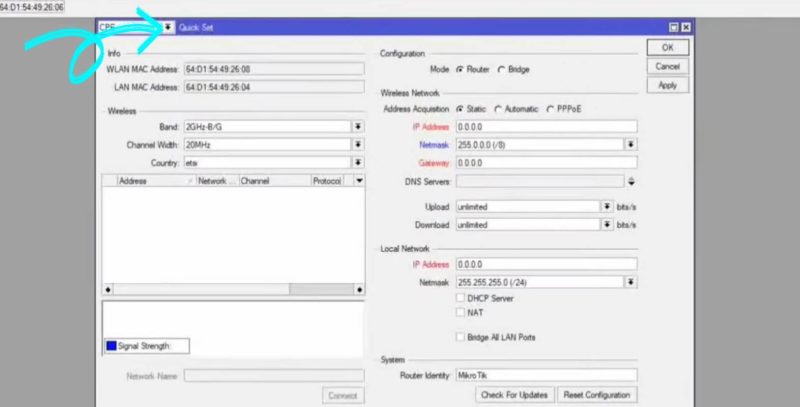800x407 pixels.
Task: Enable the DHCP Server checkbox
Action: 460,298
